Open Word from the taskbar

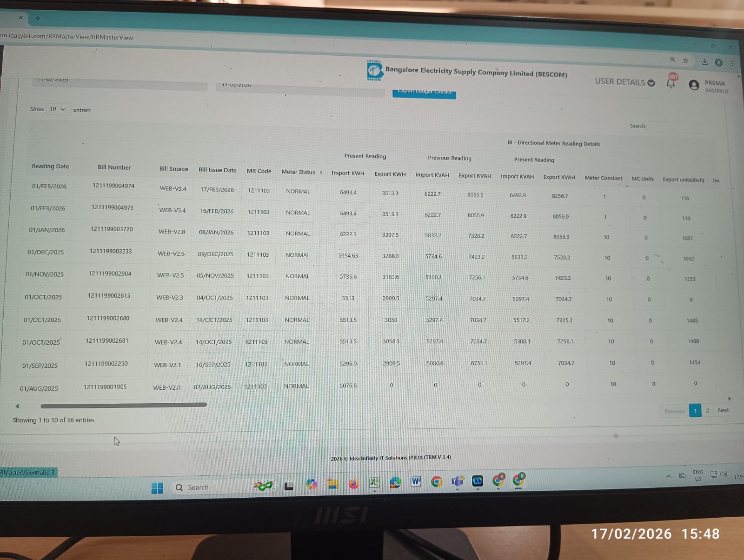(x=416, y=482)
